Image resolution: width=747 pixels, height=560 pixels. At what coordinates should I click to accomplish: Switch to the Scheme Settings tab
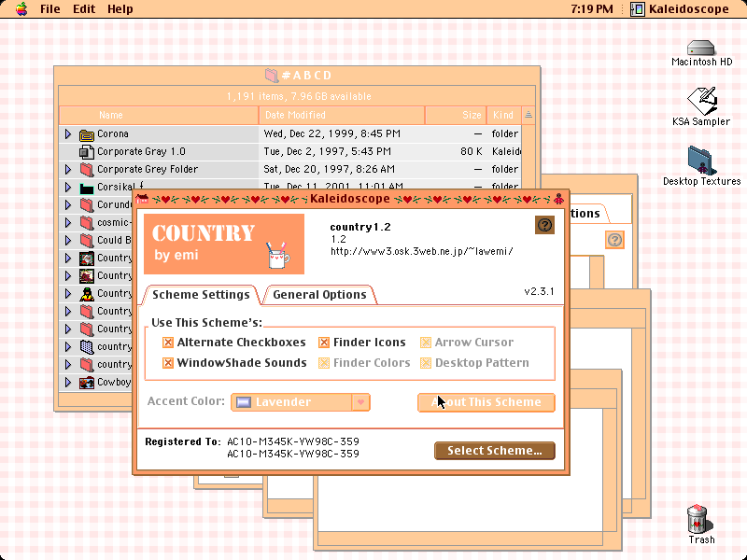(x=201, y=295)
